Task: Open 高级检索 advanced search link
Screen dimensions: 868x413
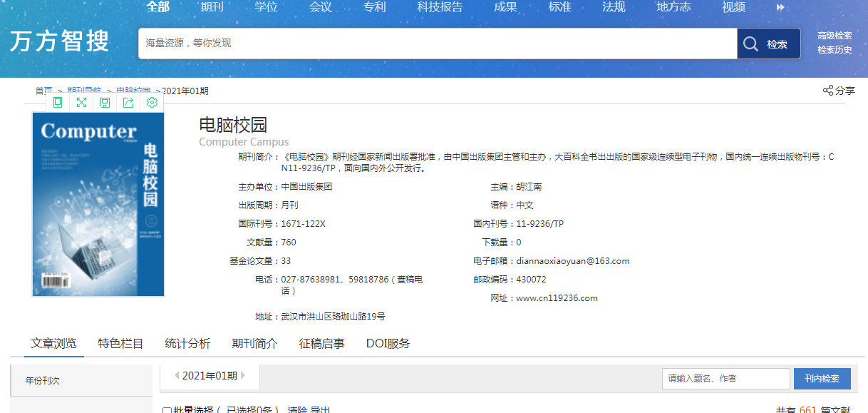Action: pyautogui.click(x=835, y=36)
